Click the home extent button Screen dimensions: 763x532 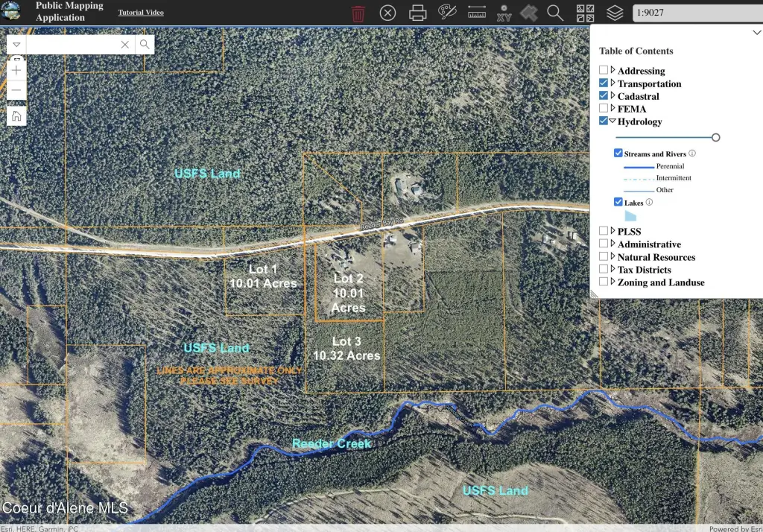point(16,115)
